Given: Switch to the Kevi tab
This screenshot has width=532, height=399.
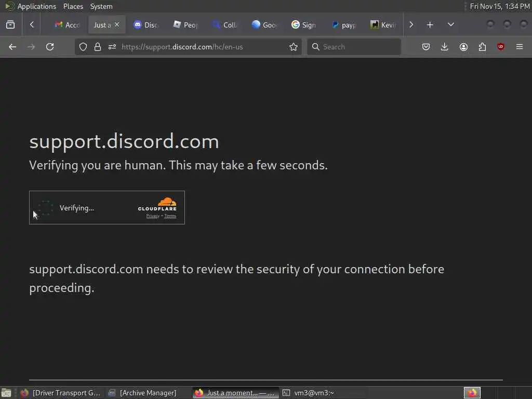Looking at the screenshot, I should coord(383,25).
